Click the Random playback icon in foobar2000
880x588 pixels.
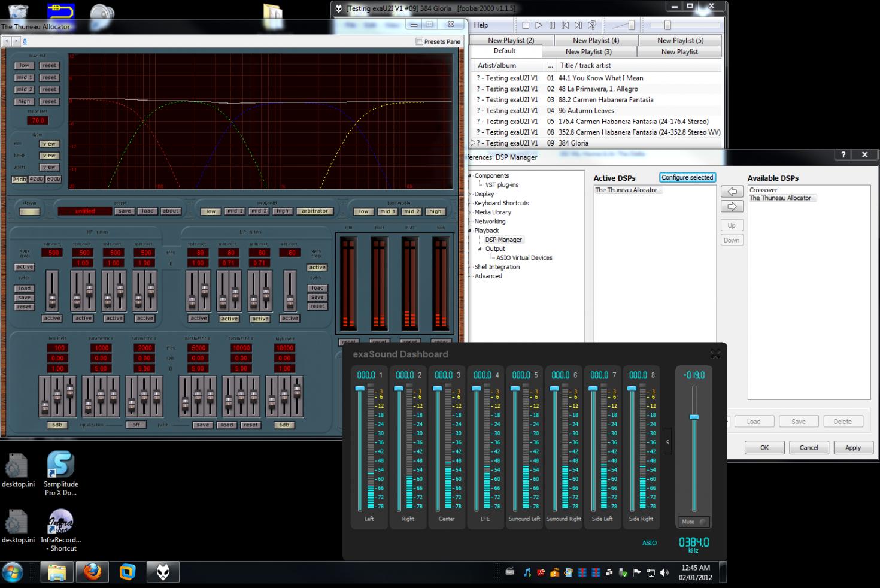591,25
